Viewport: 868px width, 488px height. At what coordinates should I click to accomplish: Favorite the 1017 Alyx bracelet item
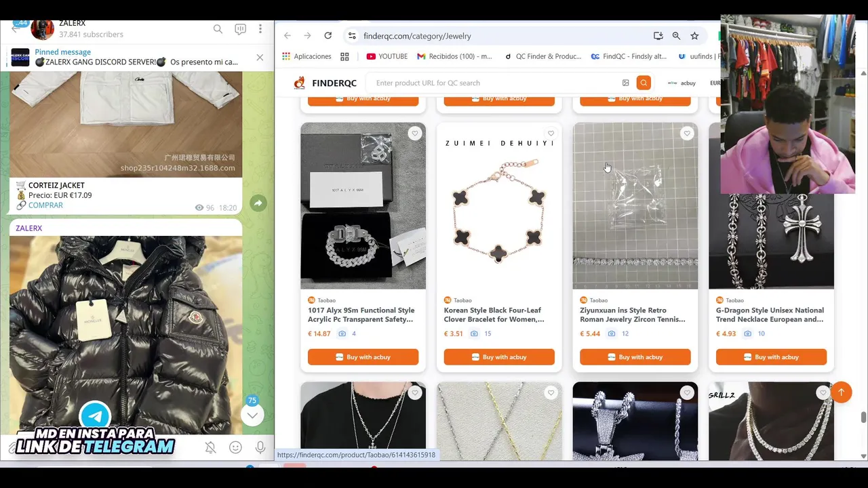(414, 134)
